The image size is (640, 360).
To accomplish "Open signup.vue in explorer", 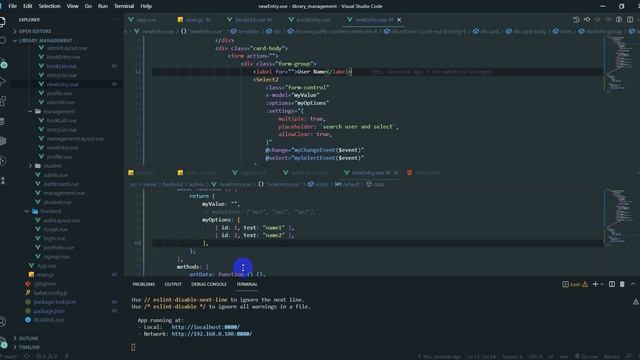I will pyautogui.click(x=56, y=256).
